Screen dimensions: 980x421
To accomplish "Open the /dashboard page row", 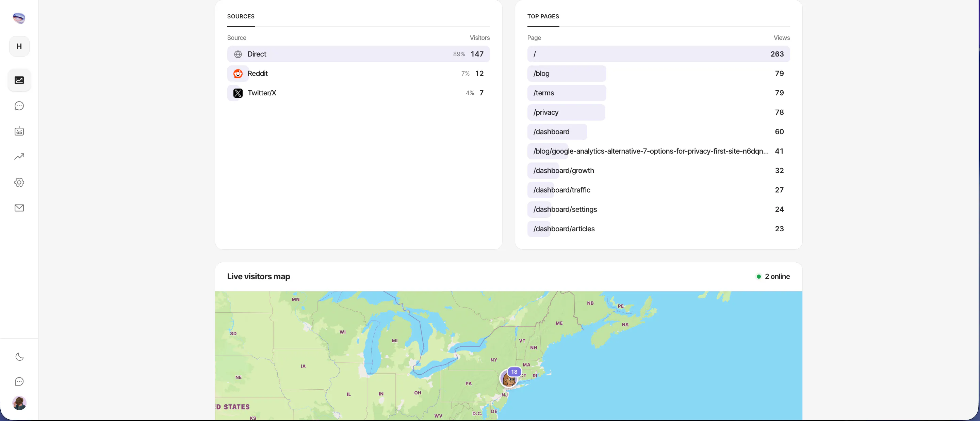I will pyautogui.click(x=658, y=132).
